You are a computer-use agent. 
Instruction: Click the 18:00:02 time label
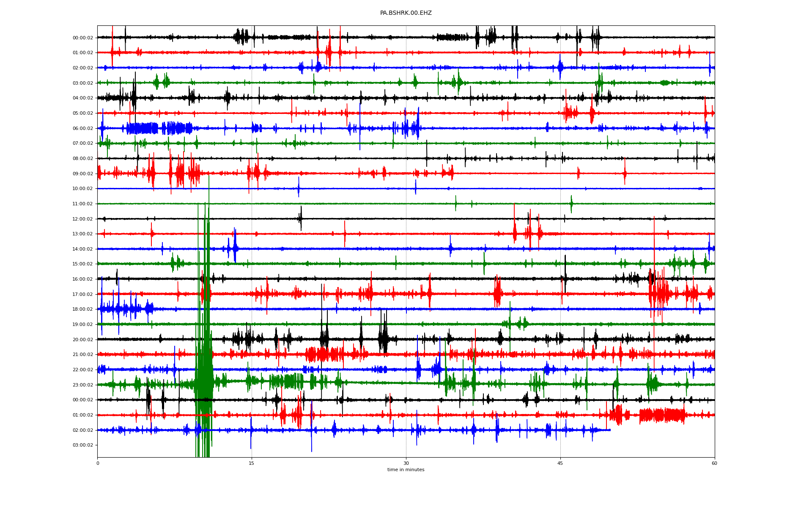point(82,309)
